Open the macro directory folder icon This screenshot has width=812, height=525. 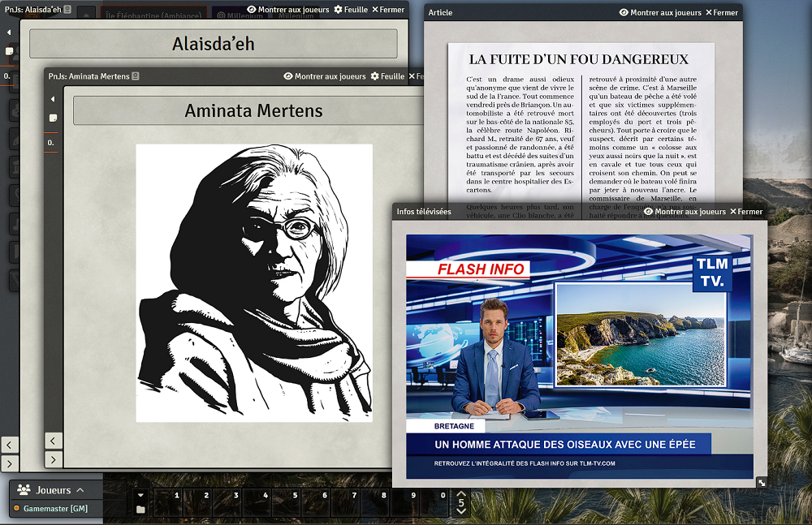coord(140,510)
